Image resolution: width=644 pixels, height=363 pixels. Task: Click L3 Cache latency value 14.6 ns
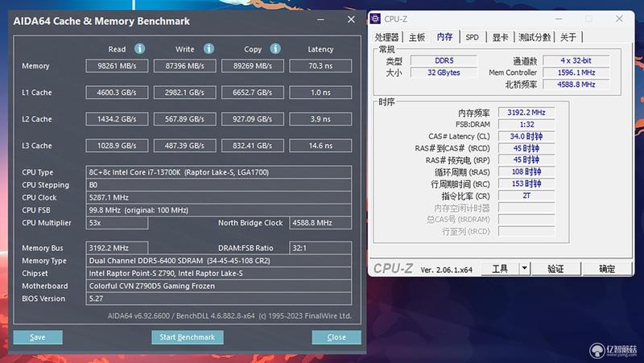point(320,146)
